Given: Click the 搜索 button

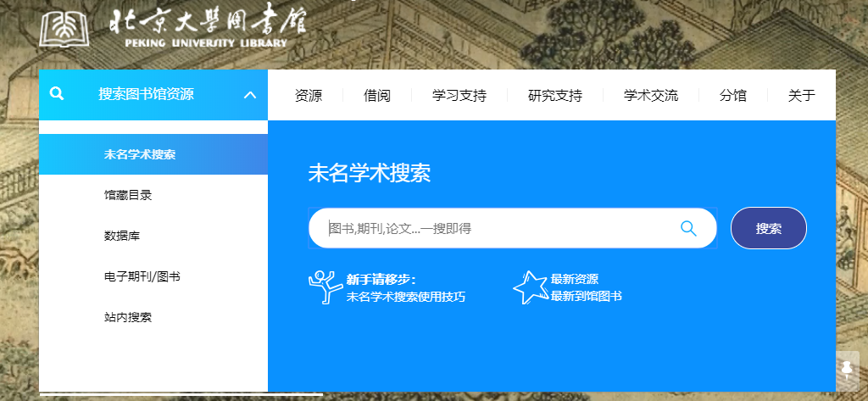Looking at the screenshot, I should (768, 228).
